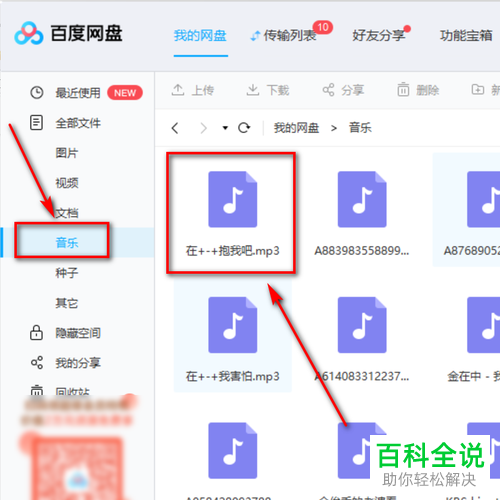Image resolution: width=500 pixels, height=500 pixels.
Task: Click the music icon in the bottom-left file tile
Action: [x=233, y=450]
